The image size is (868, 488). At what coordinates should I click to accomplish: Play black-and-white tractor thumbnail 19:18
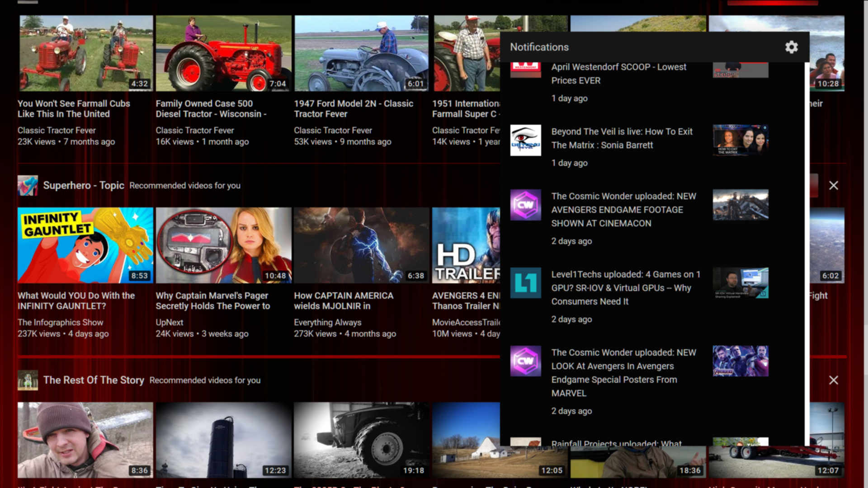click(361, 440)
